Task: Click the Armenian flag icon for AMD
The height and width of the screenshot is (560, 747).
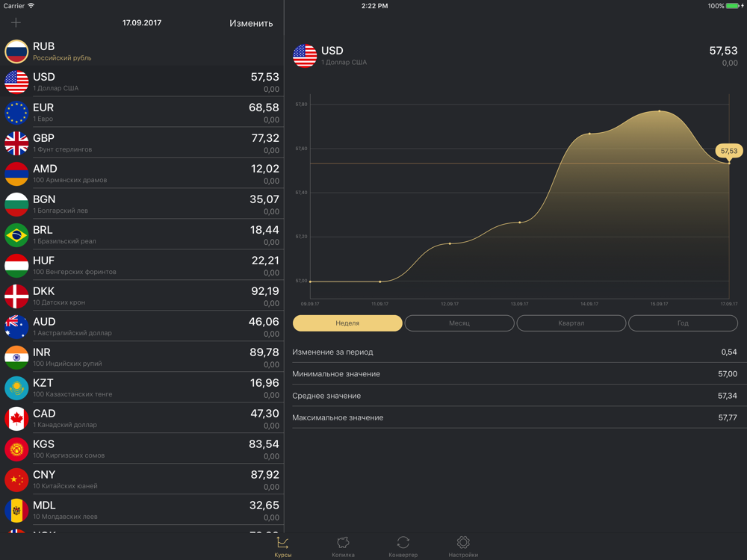Action: pos(16,174)
